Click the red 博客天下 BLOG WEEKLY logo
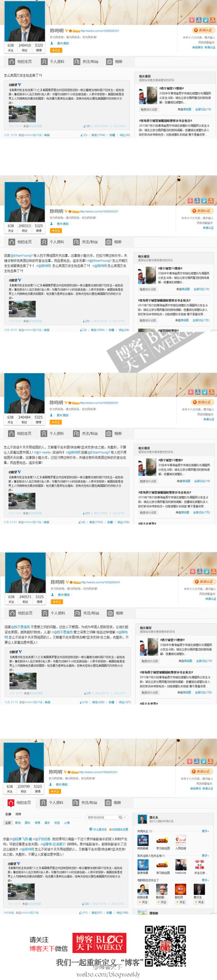 [x=98, y=943]
